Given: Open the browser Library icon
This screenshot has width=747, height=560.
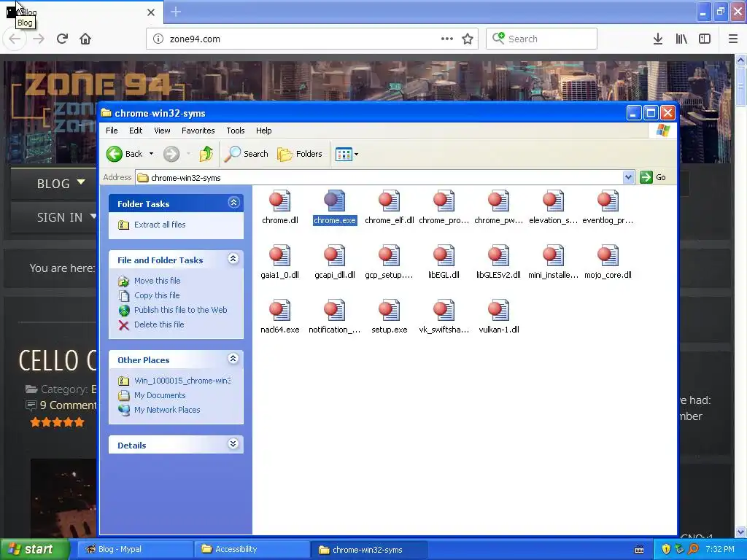Looking at the screenshot, I should click(x=681, y=39).
